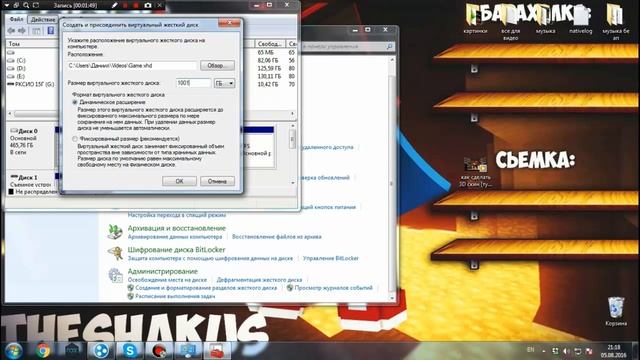Click the Том column header
This screenshot has width=640, height=360.
point(32,44)
